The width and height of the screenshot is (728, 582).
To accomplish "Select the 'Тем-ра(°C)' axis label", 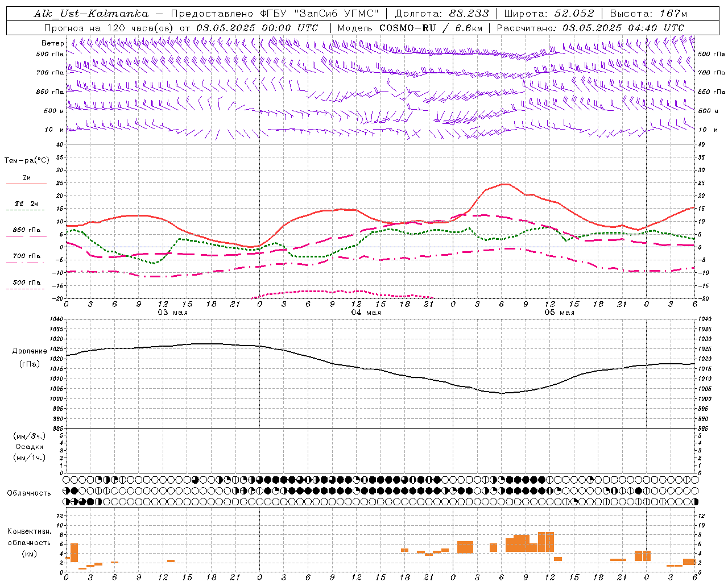I will pos(27,161).
